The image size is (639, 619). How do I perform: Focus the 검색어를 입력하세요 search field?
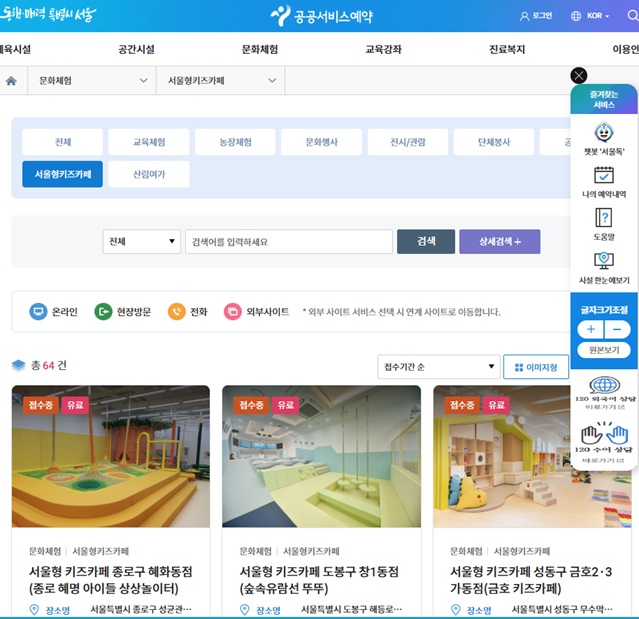[x=289, y=242]
